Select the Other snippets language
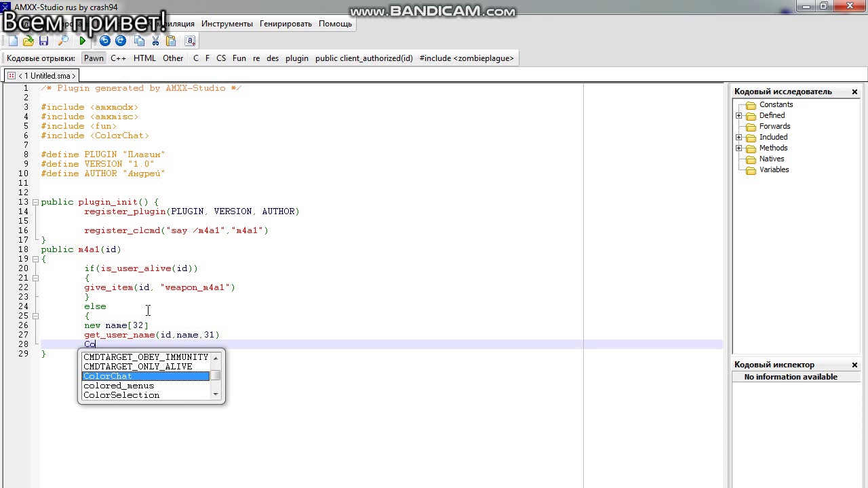Viewport: 868px width, 488px height. click(x=173, y=58)
